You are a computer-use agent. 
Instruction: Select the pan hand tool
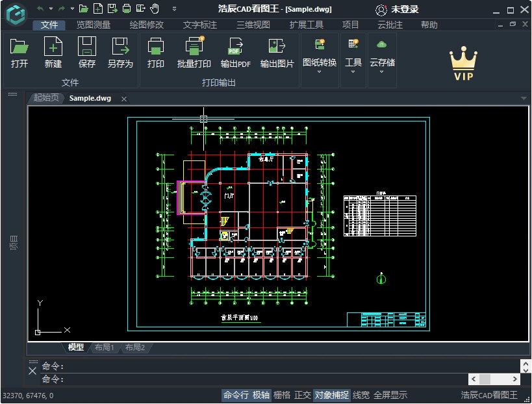pyautogui.click(x=155, y=8)
